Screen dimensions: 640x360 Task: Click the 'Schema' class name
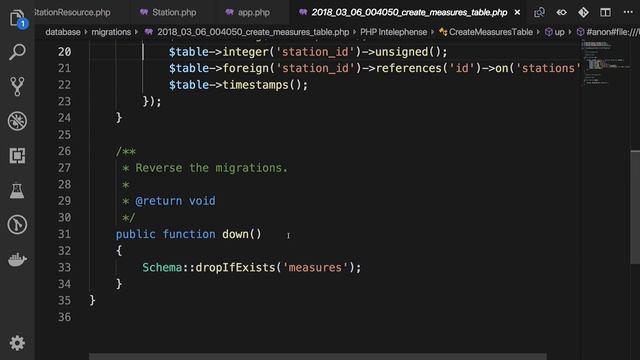click(162, 267)
